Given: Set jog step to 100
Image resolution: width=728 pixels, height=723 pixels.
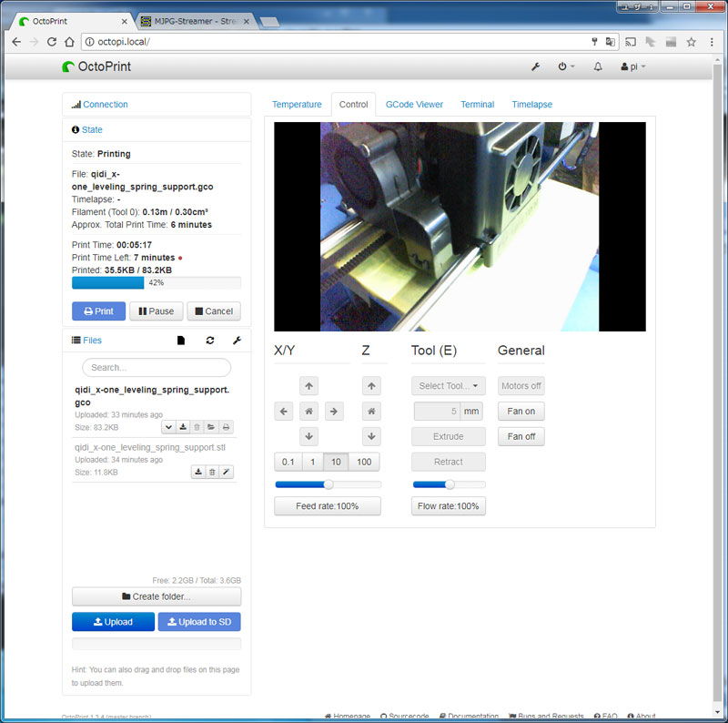Looking at the screenshot, I should pos(364,462).
